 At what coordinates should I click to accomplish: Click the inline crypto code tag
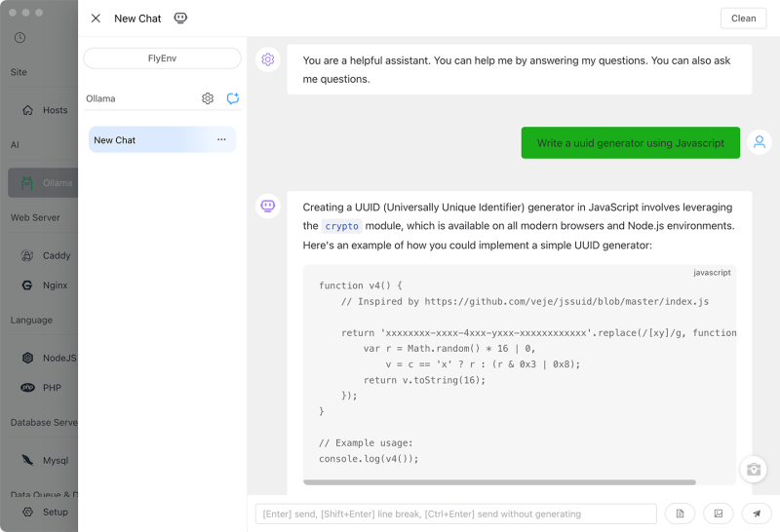342,226
